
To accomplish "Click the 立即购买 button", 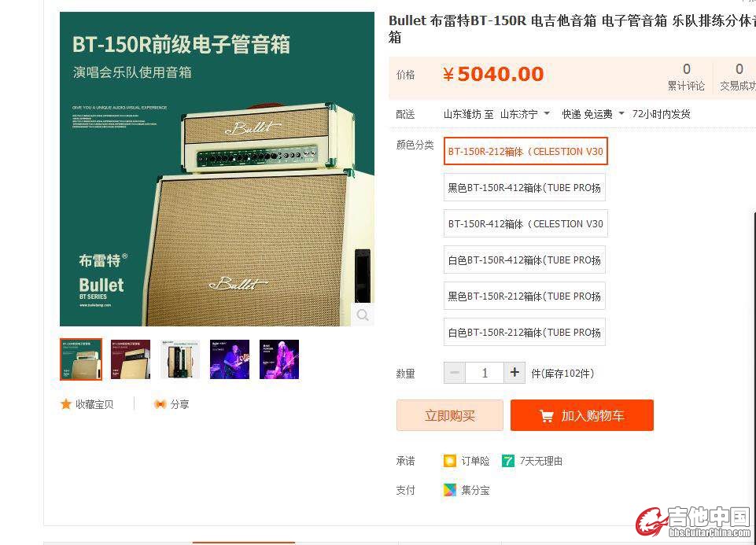I will pos(450,415).
